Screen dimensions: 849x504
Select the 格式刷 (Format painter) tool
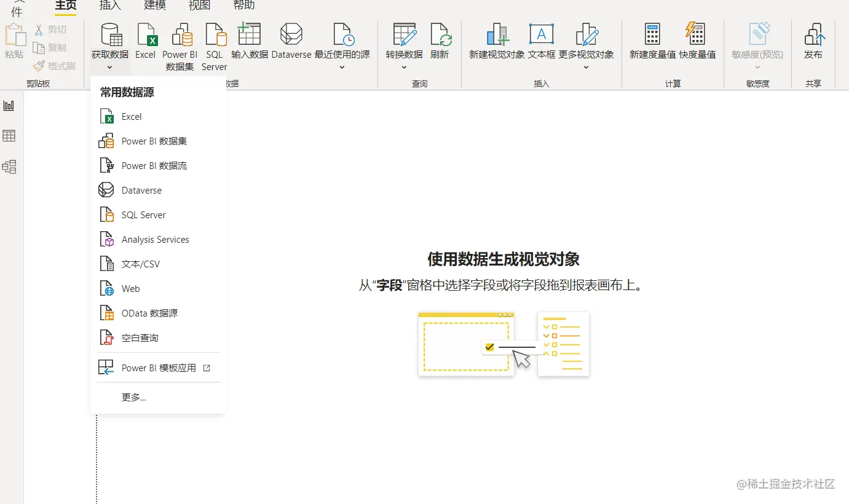54,66
